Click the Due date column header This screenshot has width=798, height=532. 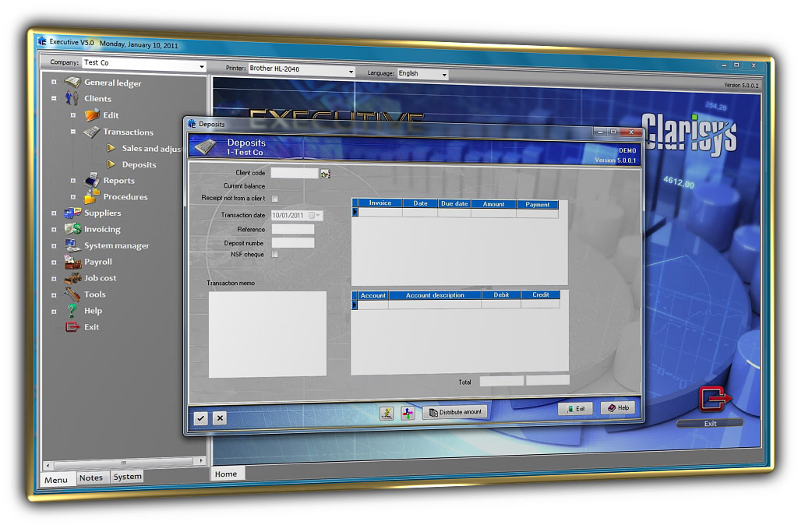pyautogui.click(x=454, y=203)
